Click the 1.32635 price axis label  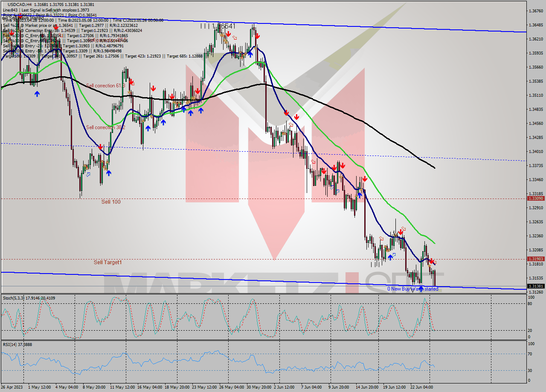tap(535, 222)
